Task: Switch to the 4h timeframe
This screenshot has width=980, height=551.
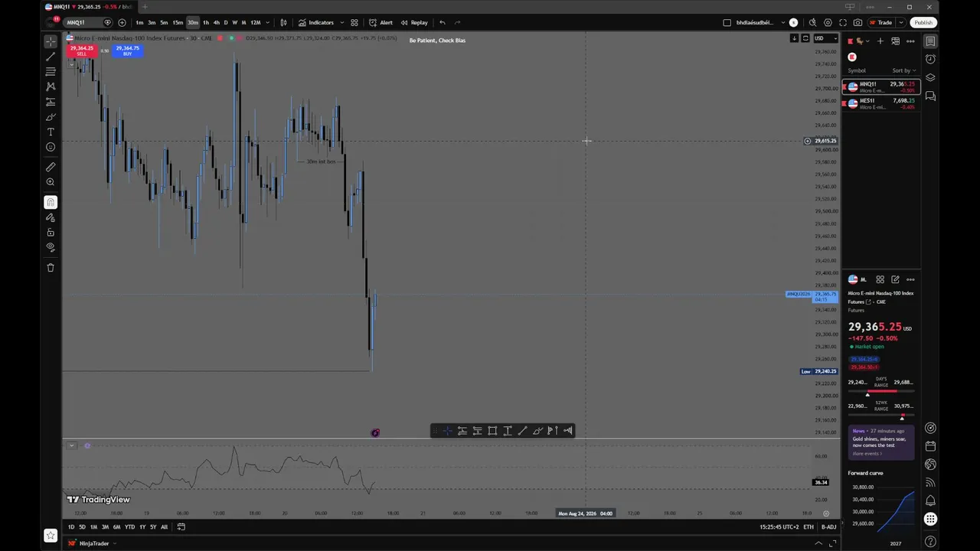Action: [217, 22]
